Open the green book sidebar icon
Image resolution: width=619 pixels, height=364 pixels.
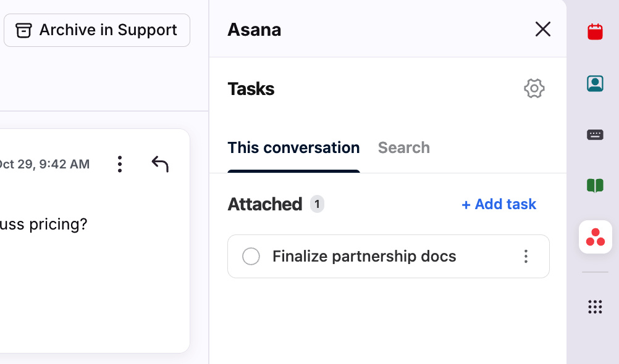[x=595, y=186]
